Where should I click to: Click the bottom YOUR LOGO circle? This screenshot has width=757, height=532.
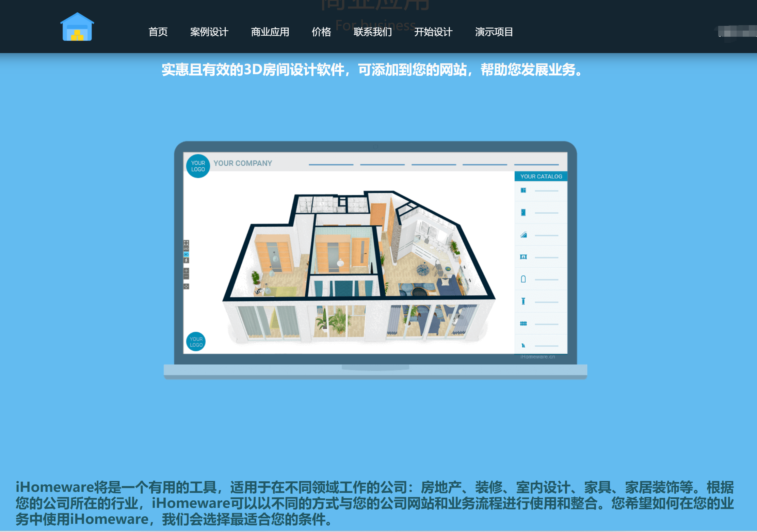196,342
